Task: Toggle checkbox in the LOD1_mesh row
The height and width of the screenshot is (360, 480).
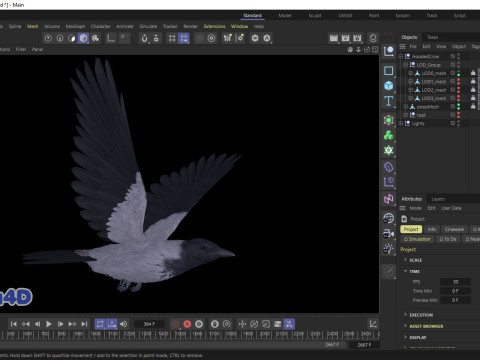Action: (453, 81)
